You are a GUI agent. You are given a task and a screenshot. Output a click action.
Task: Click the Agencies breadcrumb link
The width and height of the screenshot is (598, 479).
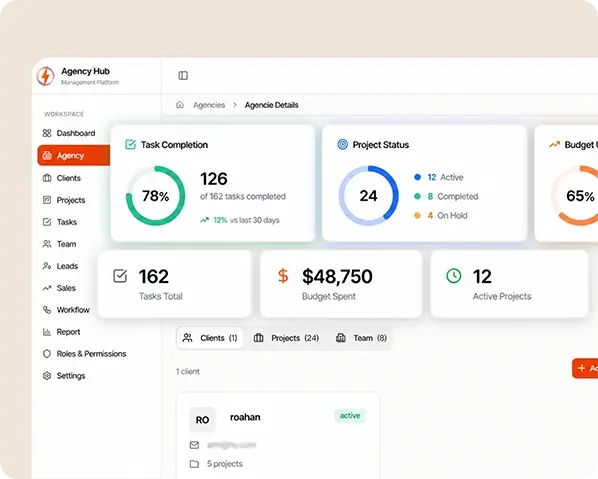pos(209,105)
